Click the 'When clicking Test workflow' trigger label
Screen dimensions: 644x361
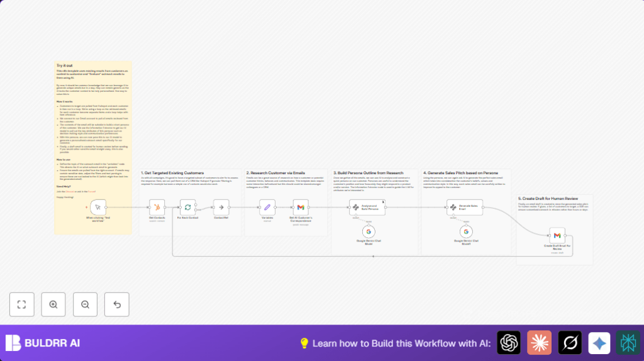tap(98, 219)
